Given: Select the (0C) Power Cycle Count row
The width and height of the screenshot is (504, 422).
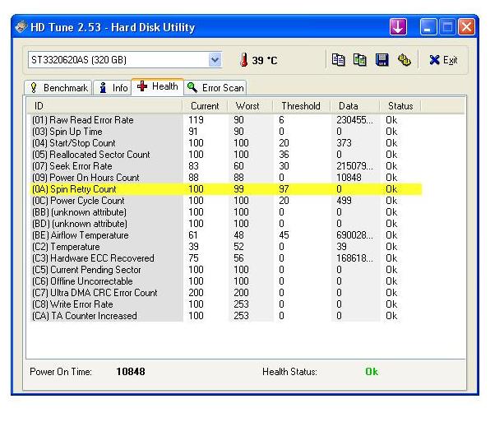Looking at the screenshot, I should (x=225, y=201).
